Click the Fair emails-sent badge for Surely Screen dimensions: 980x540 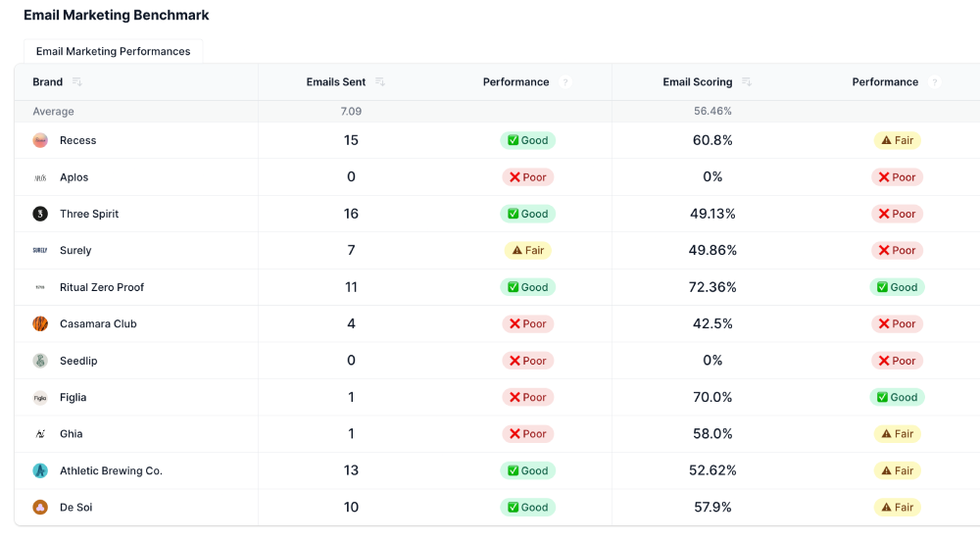tap(527, 251)
